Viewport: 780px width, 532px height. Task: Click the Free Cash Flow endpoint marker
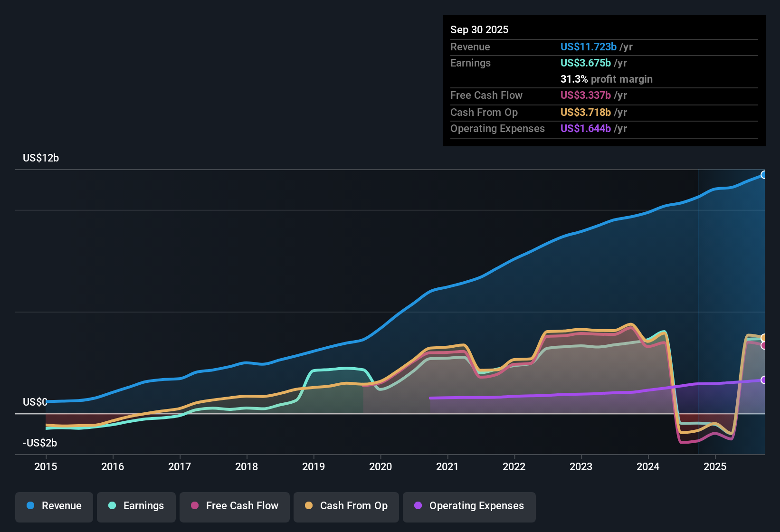coord(764,346)
